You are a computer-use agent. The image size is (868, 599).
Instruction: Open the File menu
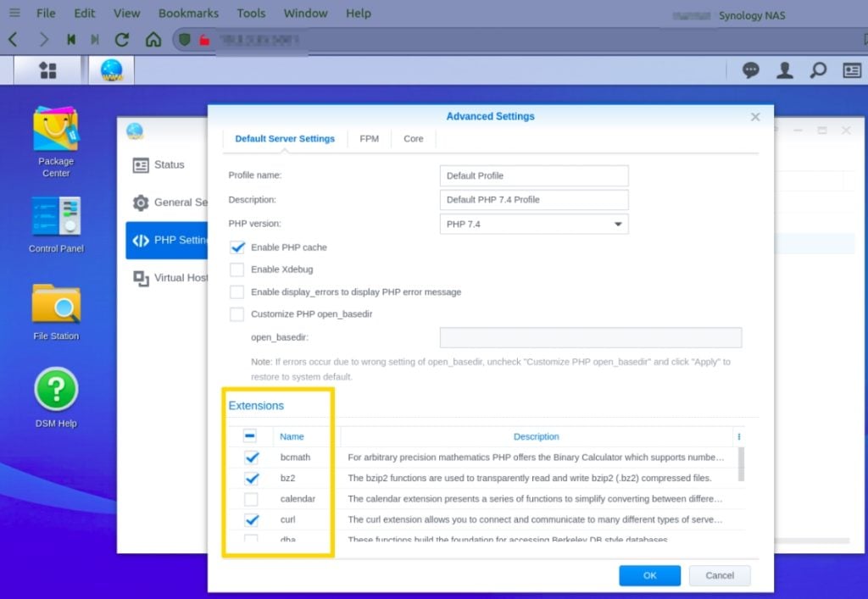click(46, 13)
